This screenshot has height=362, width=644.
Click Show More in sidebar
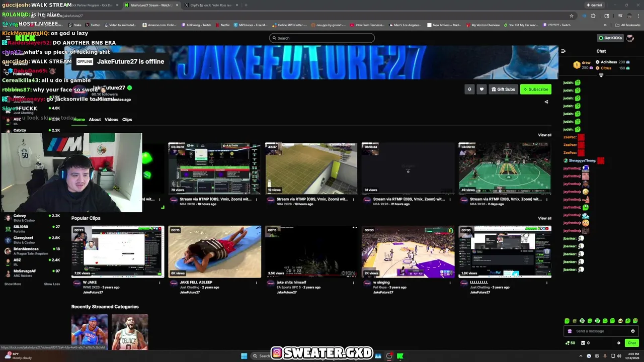click(x=13, y=284)
